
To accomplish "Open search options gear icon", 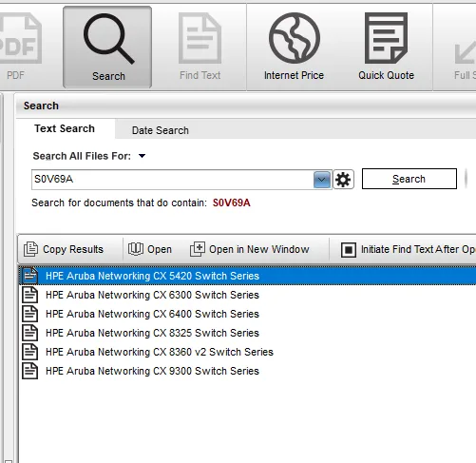I will [x=343, y=180].
